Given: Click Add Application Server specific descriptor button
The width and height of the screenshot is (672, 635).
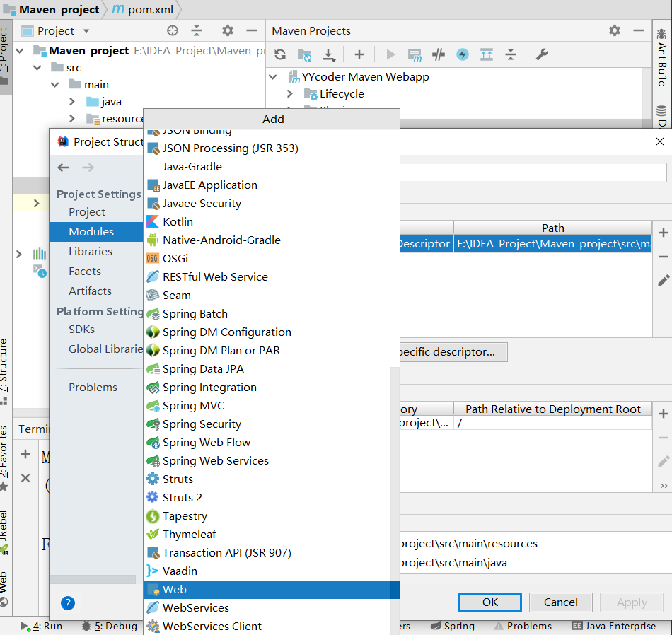Looking at the screenshot, I should tap(453, 352).
